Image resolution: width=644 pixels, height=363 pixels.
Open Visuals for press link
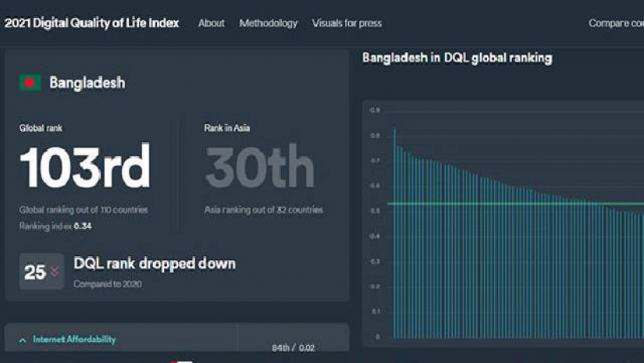(347, 23)
